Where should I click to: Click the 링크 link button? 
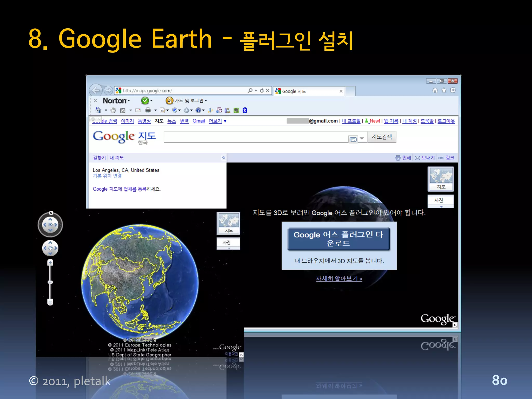(x=446, y=158)
